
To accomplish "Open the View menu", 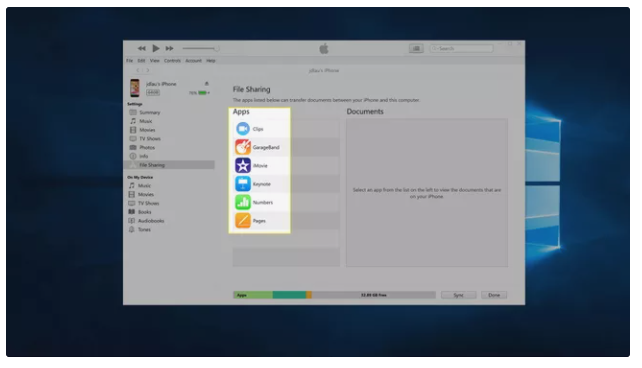I will point(154,61).
